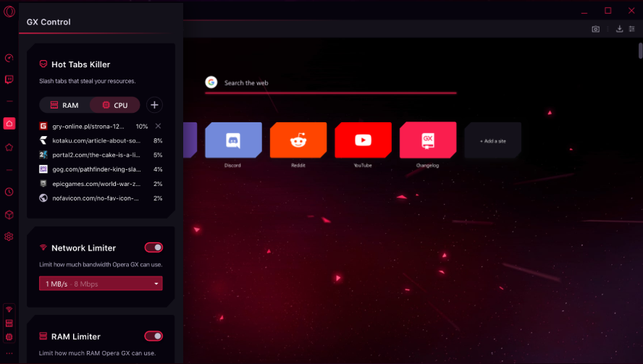Maximize the Opera GX window
This screenshot has height=364, width=643.
(x=608, y=11)
